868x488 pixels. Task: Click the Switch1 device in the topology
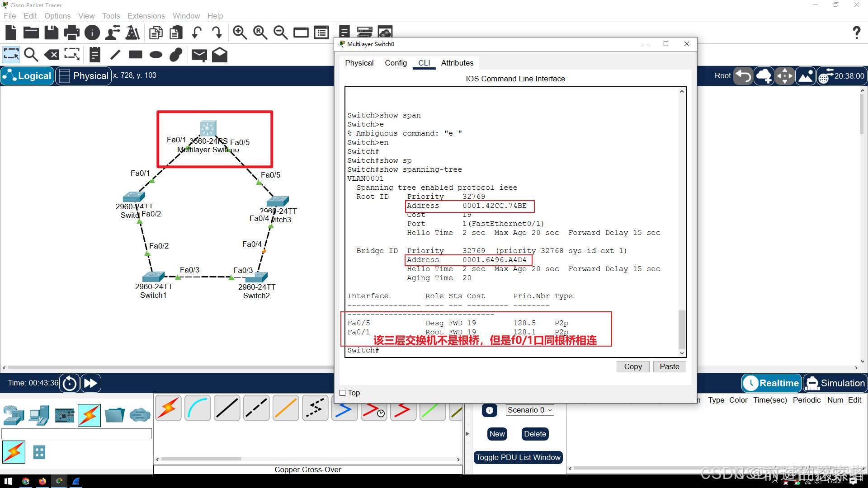click(153, 277)
